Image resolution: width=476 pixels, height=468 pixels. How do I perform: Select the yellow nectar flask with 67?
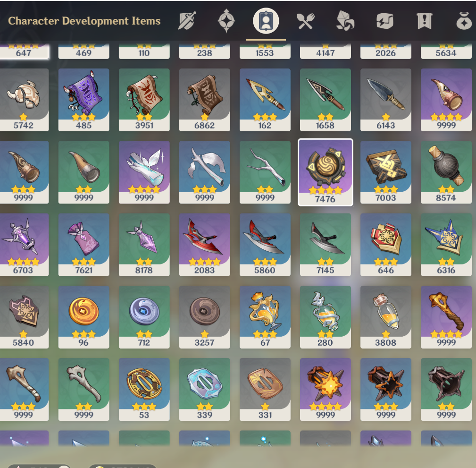265,317
